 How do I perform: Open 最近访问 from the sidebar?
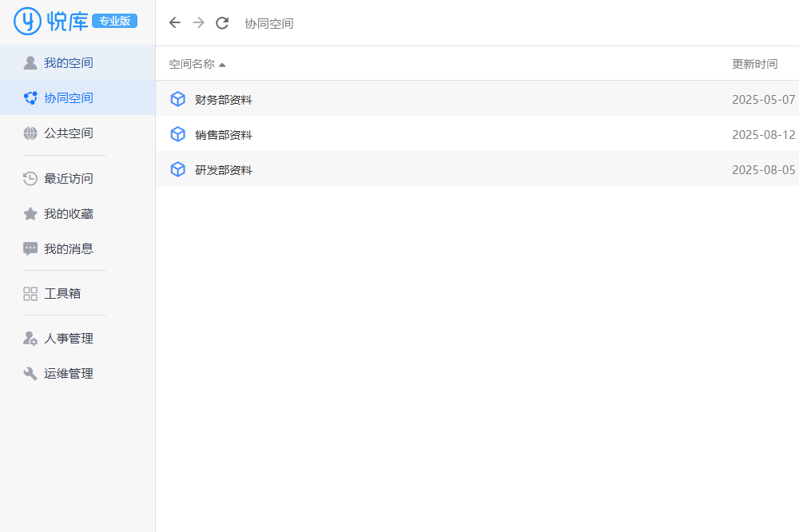coord(68,179)
